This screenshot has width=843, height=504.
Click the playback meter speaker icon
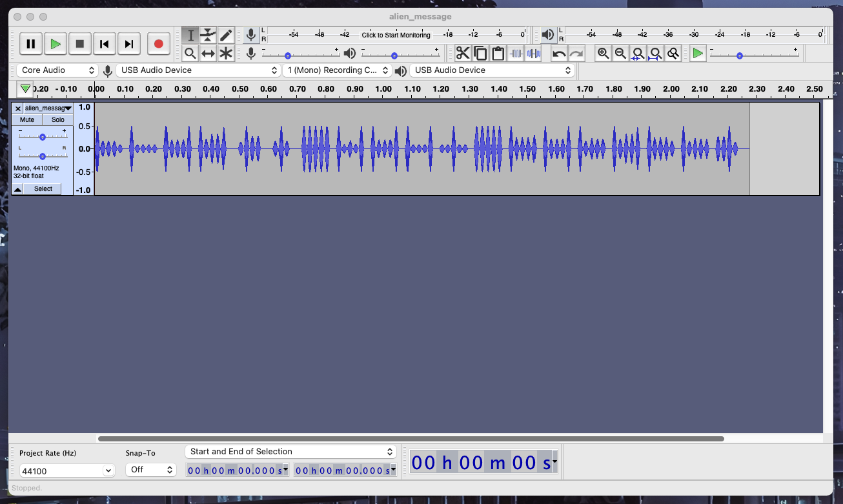point(548,35)
